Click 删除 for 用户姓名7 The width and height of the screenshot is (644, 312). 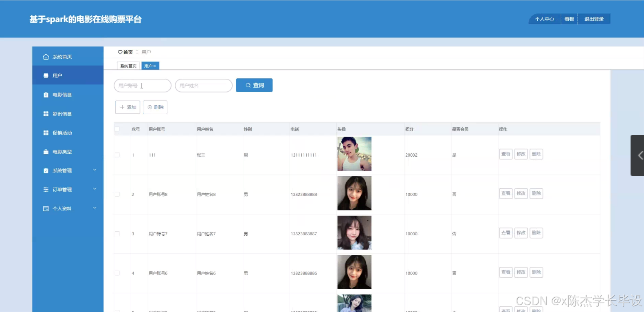click(x=536, y=233)
